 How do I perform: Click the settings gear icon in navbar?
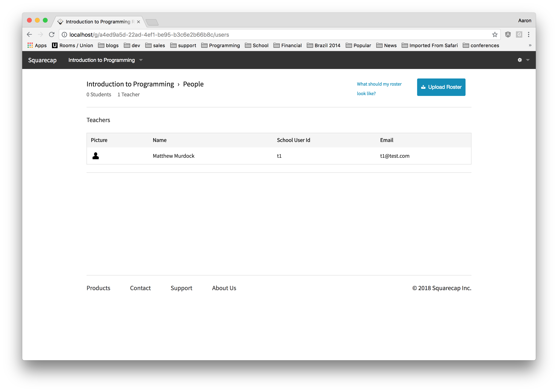pyautogui.click(x=520, y=60)
